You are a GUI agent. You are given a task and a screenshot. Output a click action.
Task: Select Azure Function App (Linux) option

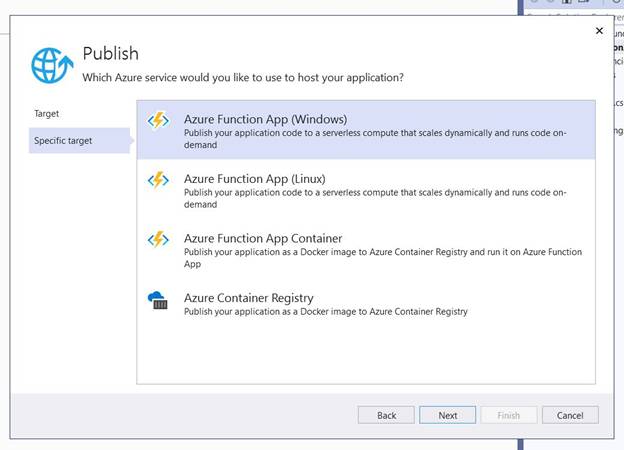click(366, 190)
